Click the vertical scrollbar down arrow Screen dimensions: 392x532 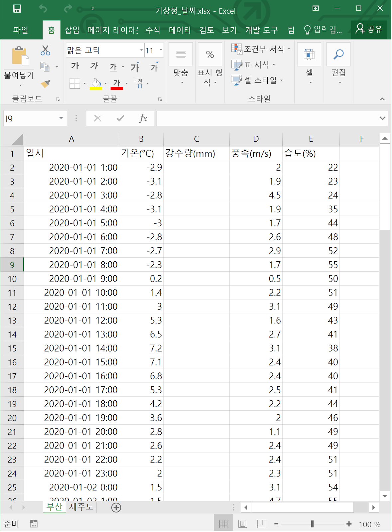[385, 496]
